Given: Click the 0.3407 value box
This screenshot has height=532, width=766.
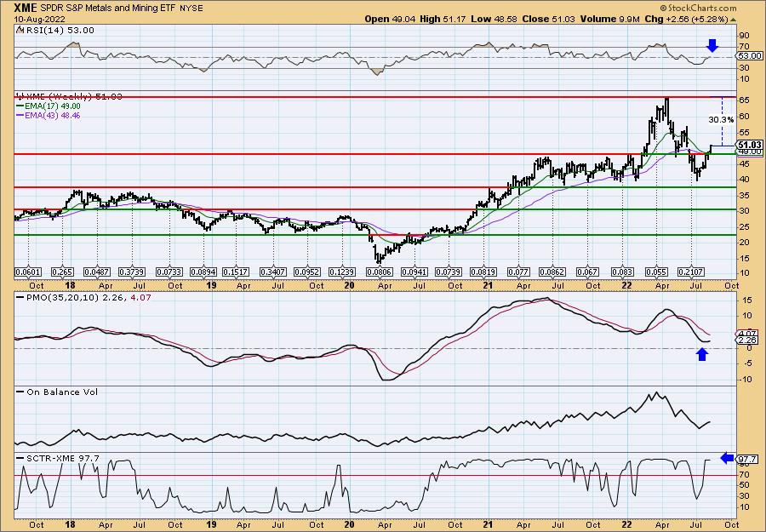Looking at the screenshot, I should coord(273,272).
